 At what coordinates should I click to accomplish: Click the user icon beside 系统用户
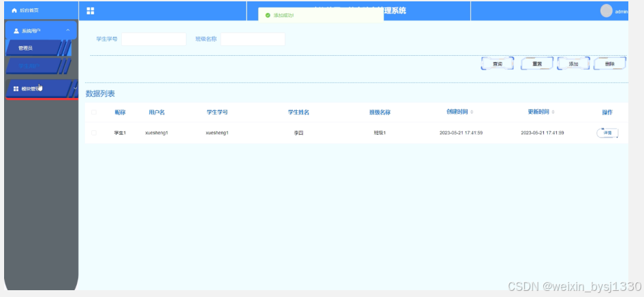tap(16, 31)
